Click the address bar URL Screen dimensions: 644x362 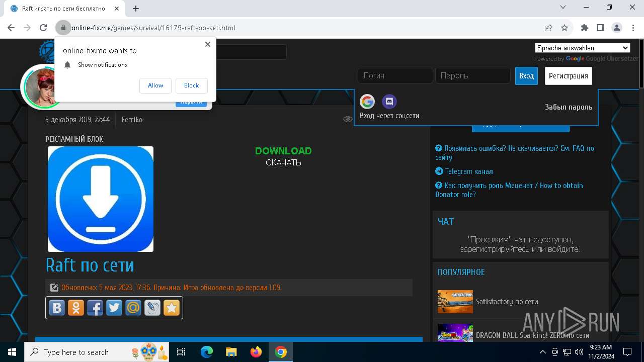(153, 28)
